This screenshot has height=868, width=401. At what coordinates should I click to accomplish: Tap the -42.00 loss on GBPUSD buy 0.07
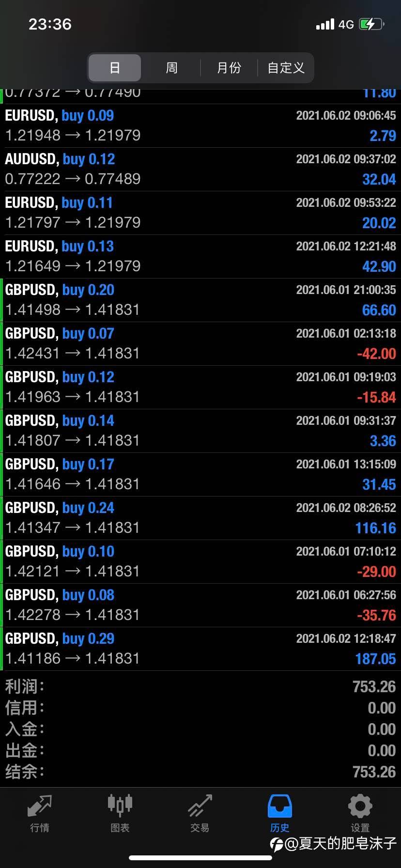point(376,354)
